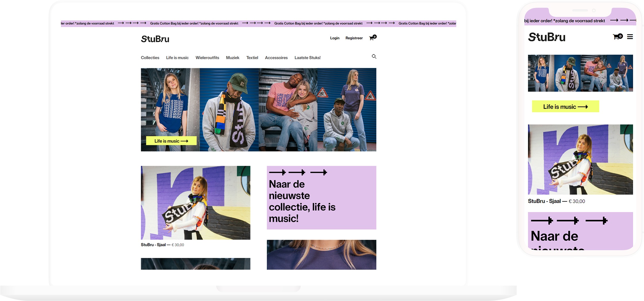The image size is (644, 301).
Task: Click the Gratis Cotton Bag announcement bar on desktop
Action: coord(258,23)
